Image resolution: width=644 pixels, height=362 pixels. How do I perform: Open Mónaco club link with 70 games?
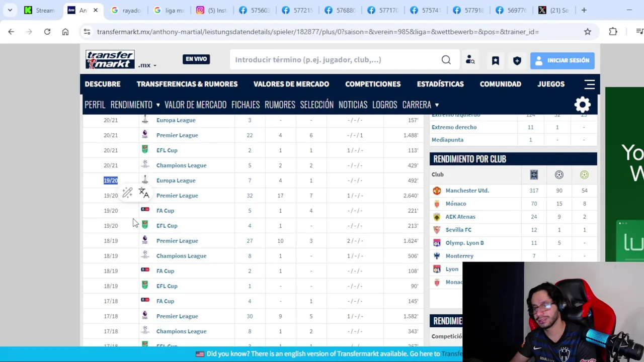(x=456, y=204)
